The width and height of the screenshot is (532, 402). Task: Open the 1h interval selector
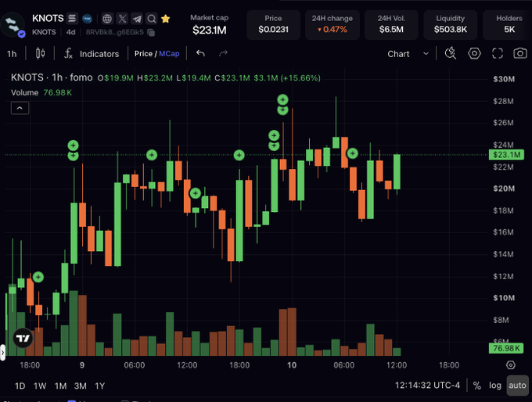(x=12, y=54)
